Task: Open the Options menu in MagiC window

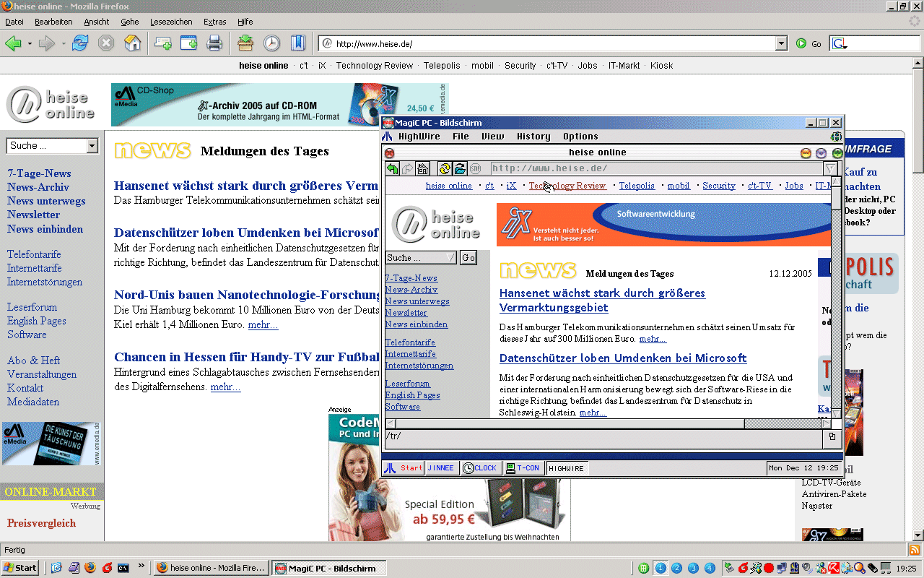Action: (580, 136)
